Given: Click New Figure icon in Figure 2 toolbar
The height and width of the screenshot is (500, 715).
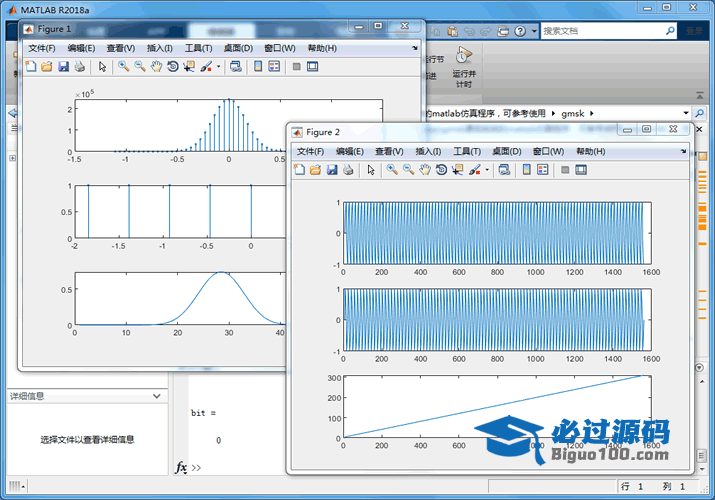Looking at the screenshot, I should (x=300, y=170).
